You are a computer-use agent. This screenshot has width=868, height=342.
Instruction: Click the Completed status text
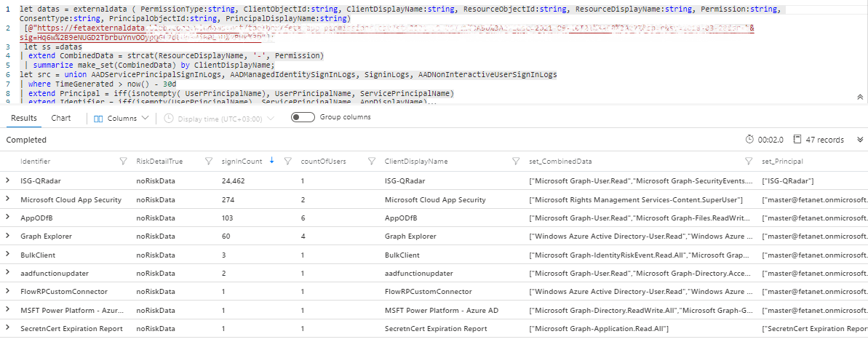[26, 140]
